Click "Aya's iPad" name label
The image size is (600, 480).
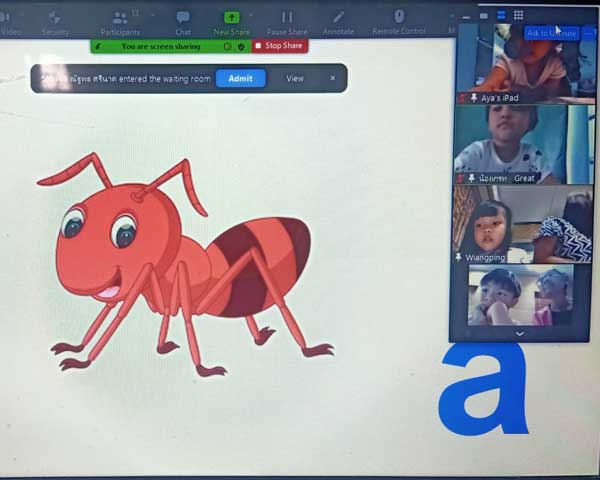(x=500, y=98)
